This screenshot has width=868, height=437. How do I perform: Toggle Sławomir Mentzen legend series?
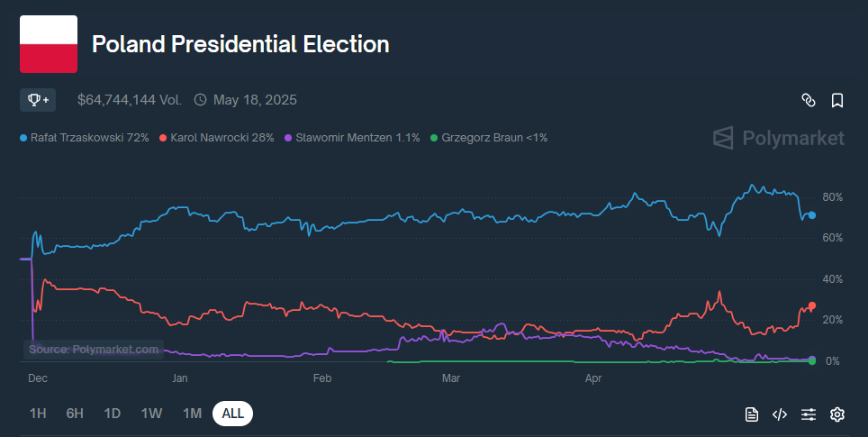point(352,138)
